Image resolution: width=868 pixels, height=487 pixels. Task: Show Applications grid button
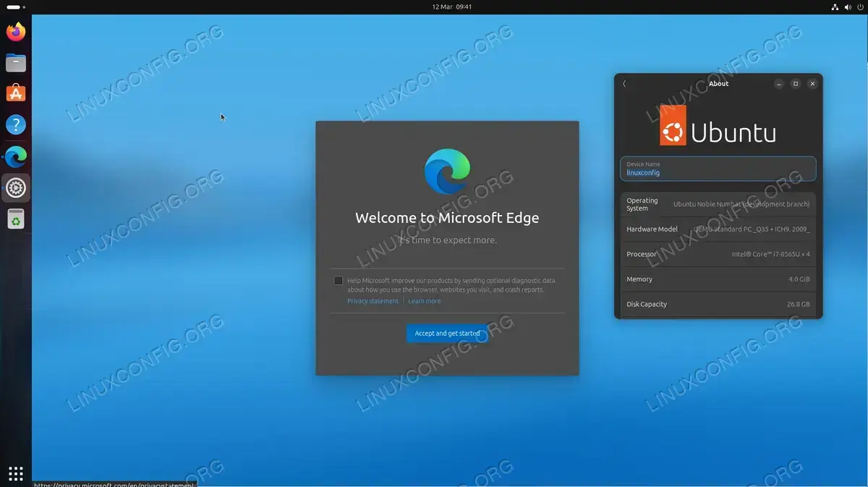point(16,473)
